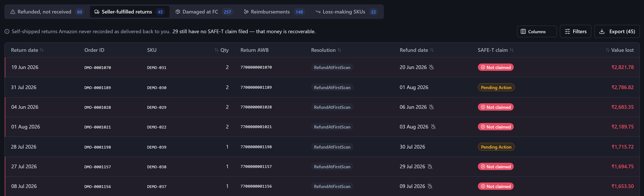Click SKU DEMO-030
644x196 pixels.
[156, 88]
